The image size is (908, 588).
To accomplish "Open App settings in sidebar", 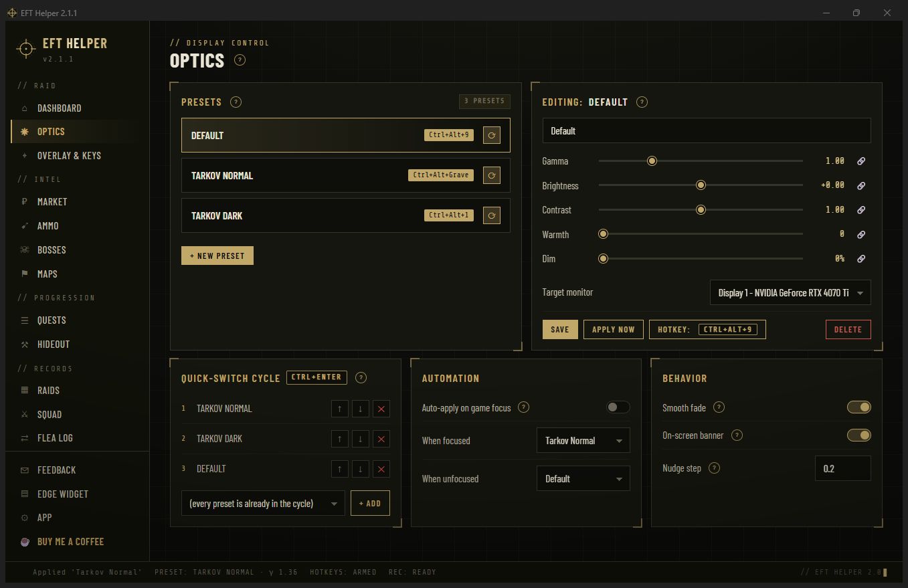I will (78, 518).
